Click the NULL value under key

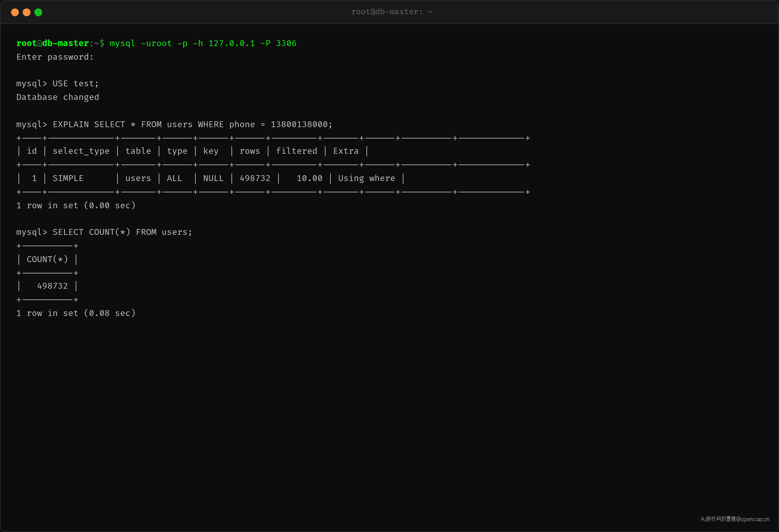pyautogui.click(x=213, y=178)
